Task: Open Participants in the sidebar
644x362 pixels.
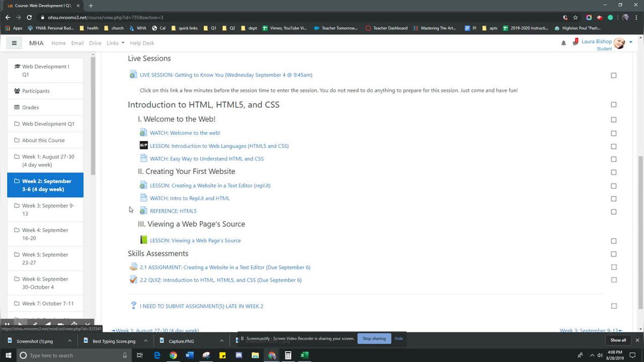Action: pos(45,91)
